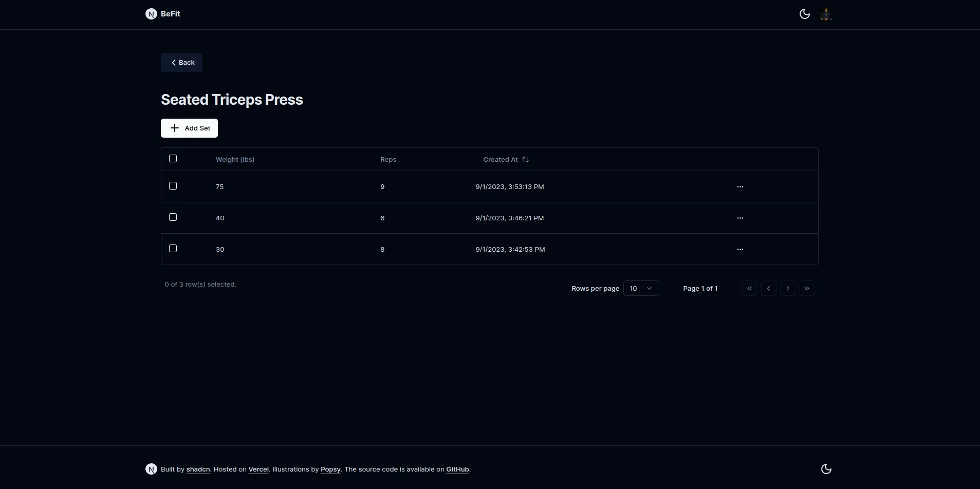Sort table by Created At column
The height and width of the screenshot is (489, 980).
(x=506, y=159)
